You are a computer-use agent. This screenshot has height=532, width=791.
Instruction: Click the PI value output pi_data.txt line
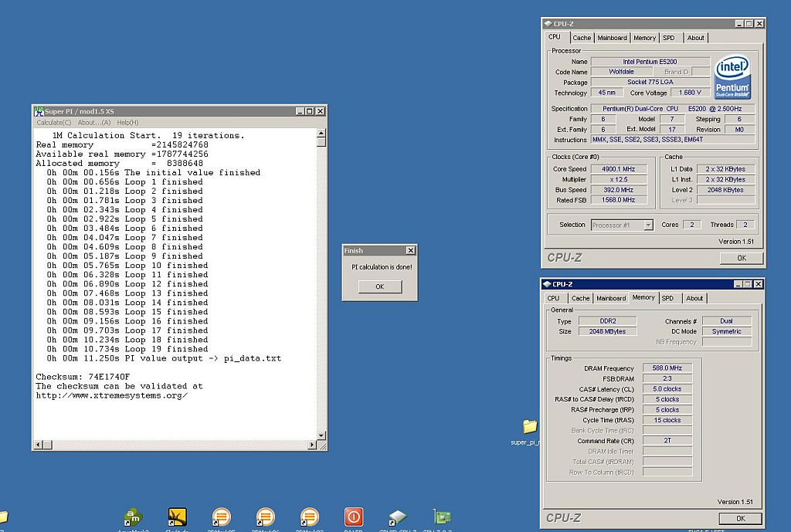pyautogui.click(x=164, y=358)
